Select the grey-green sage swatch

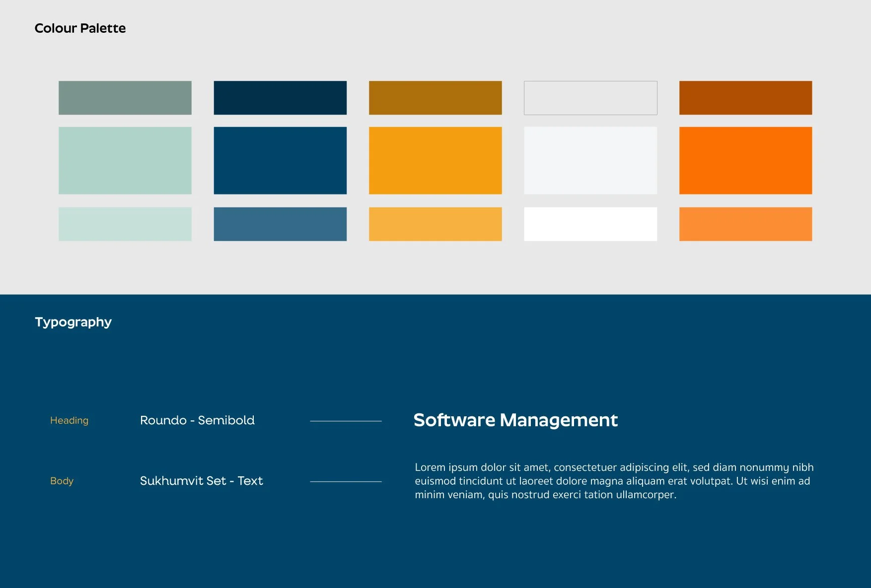click(x=125, y=98)
